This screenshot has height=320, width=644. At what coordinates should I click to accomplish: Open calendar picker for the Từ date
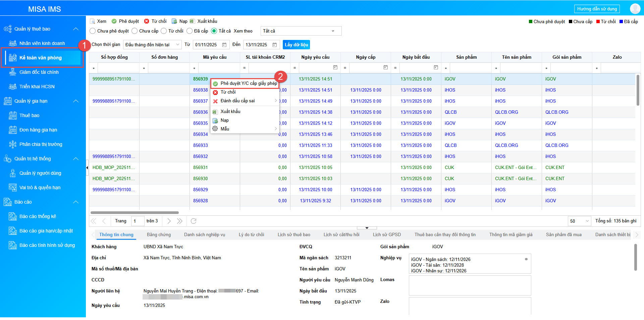click(x=224, y=45)
